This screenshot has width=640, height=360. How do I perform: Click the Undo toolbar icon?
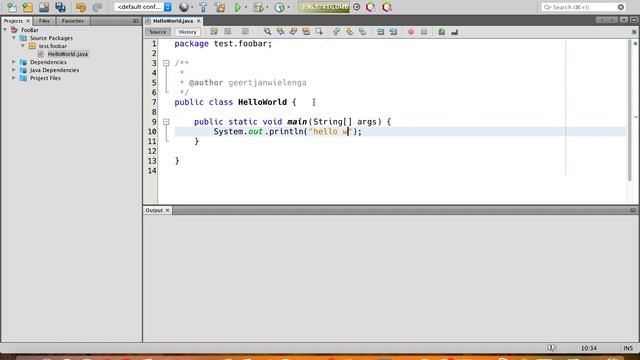click(80, 7)
